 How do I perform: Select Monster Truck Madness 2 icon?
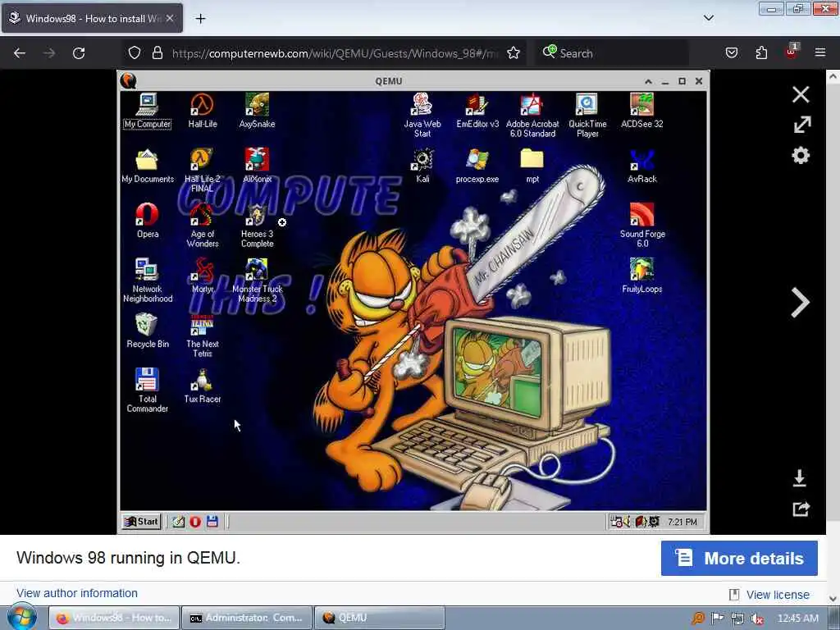(257, 281)
